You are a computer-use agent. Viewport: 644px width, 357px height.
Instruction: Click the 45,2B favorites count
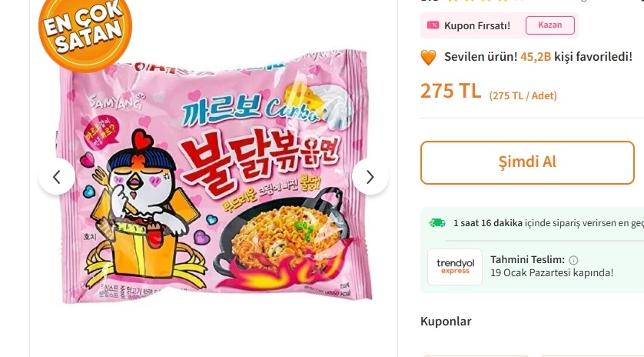[x=536, y=57]
